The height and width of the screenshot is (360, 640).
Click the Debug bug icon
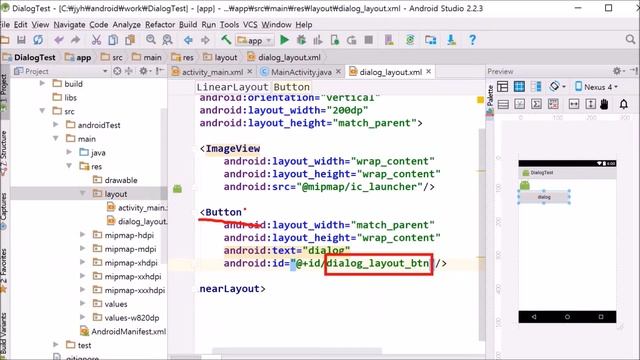click(301, 40)
